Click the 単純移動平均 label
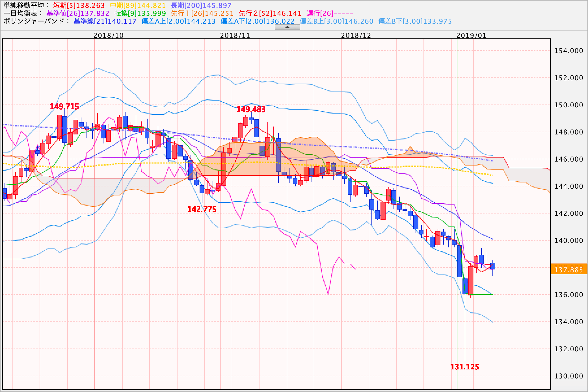This screenshot has height=392, width=588. tap(26, 6)
